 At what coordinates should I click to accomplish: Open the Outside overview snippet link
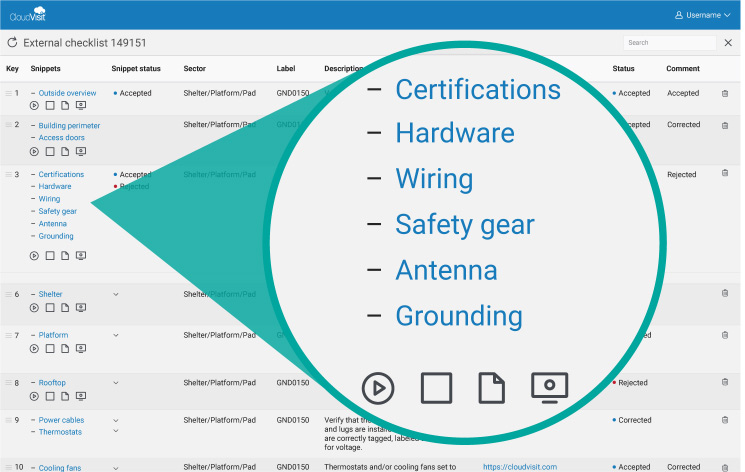pos(67,93)
